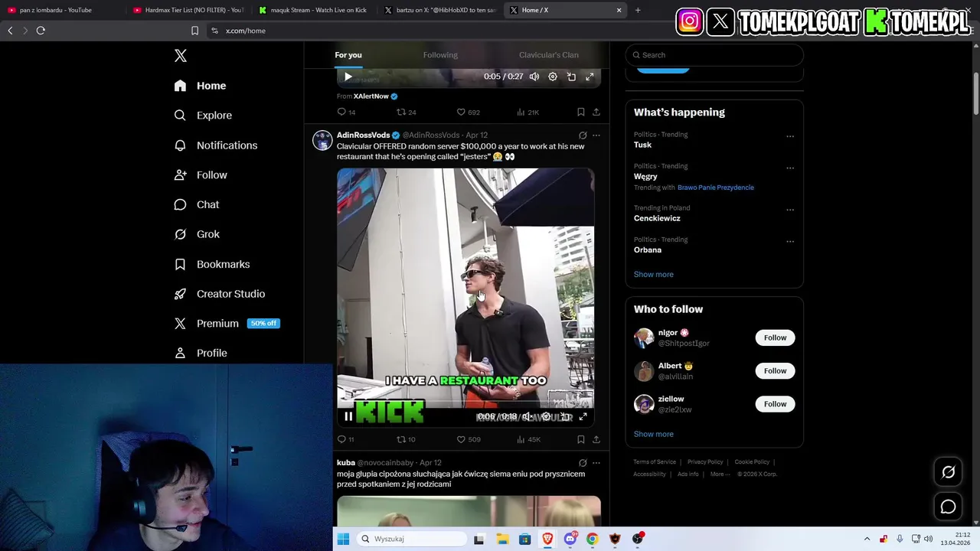Pause the AdinRossVods video
980x551 pixels.
[348, 416]
